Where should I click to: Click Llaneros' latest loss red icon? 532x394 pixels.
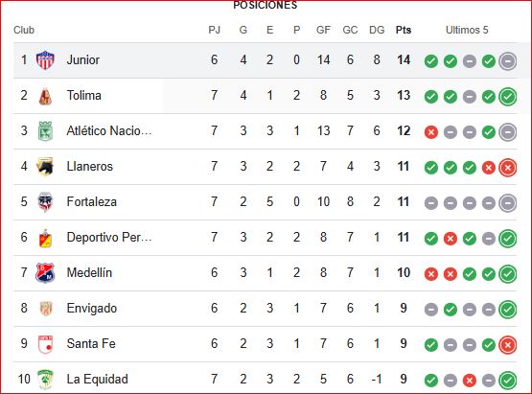click(508, 168)
